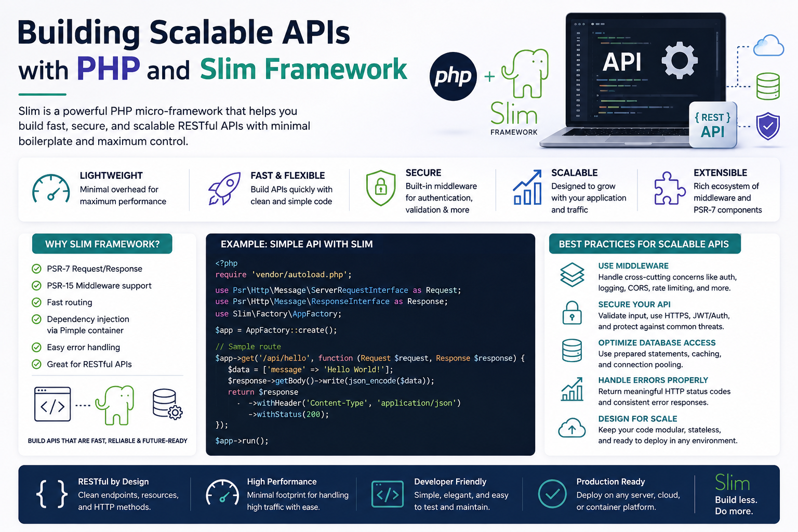Click the Developer Friendly code icon
The image size is (798, 532).
pyautogui.click(x=388, y=494)
